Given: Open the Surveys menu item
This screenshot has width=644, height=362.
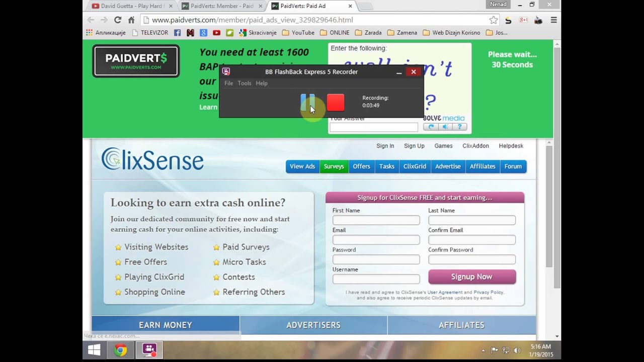Looking at the screenshot, I should tap(334, 166).
